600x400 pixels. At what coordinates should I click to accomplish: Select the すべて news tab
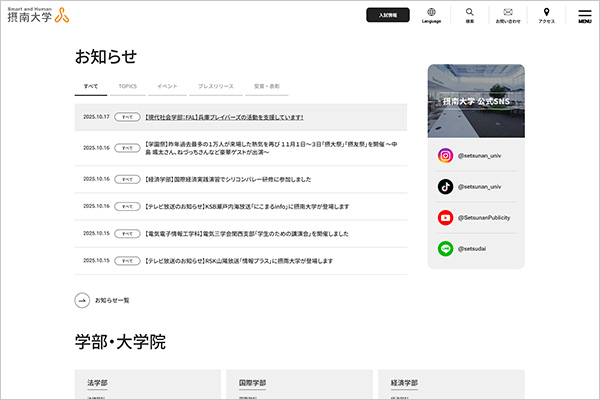coord(91,87)
